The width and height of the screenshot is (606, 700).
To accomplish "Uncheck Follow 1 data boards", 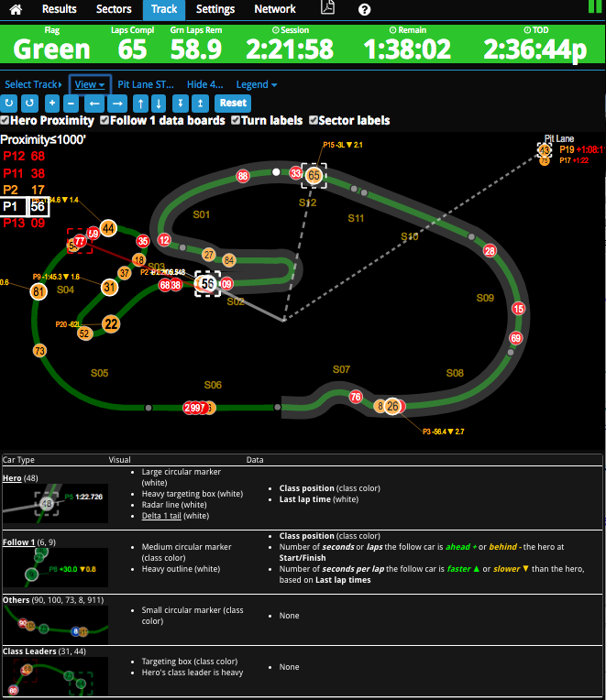I will (x=105, y=121).
